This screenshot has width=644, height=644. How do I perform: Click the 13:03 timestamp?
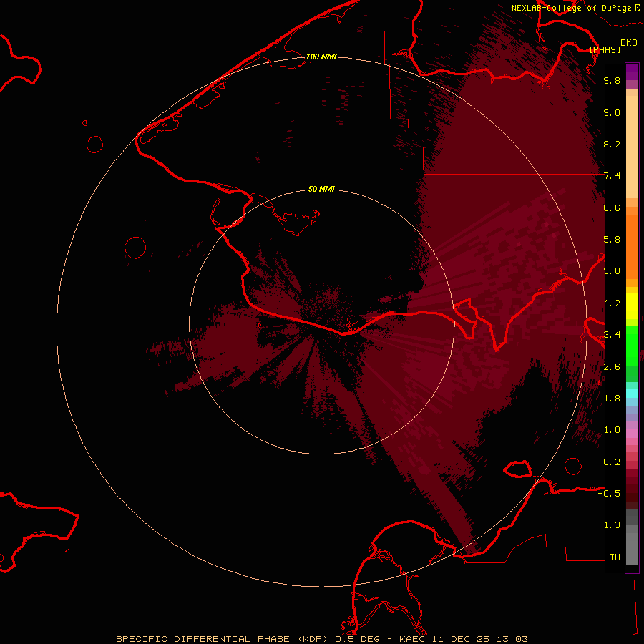[511, 639]
